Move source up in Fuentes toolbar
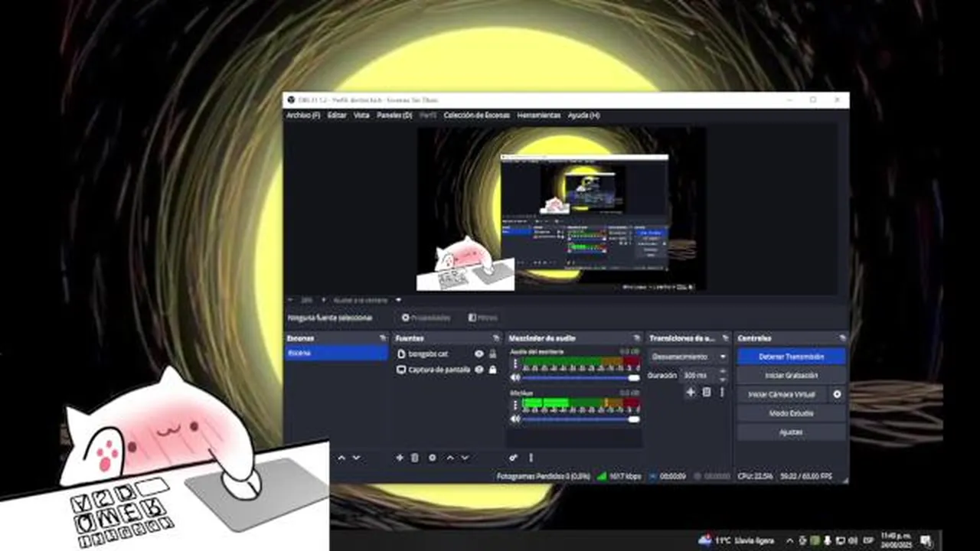This screenshot has width=980, height=551. coord(450,458)
